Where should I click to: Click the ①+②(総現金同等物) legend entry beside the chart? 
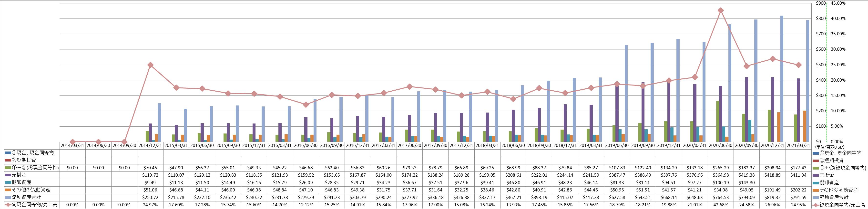click(x=839, y=168)
